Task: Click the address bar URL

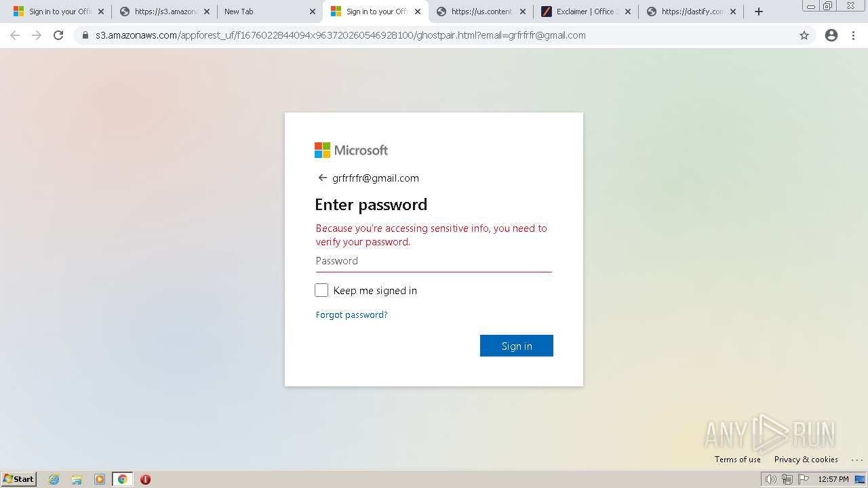Action: pos(340,35)
